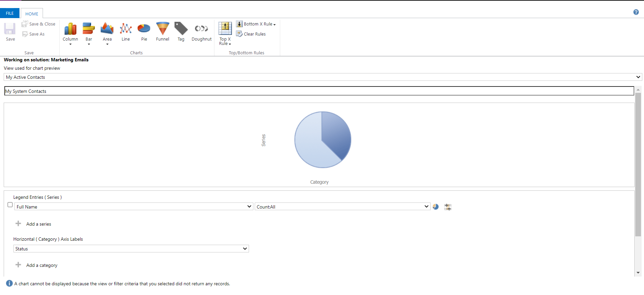Click the vertical scrollbar up arrow
The height and width of the screenshot is (295, 644).
[638, 90]
